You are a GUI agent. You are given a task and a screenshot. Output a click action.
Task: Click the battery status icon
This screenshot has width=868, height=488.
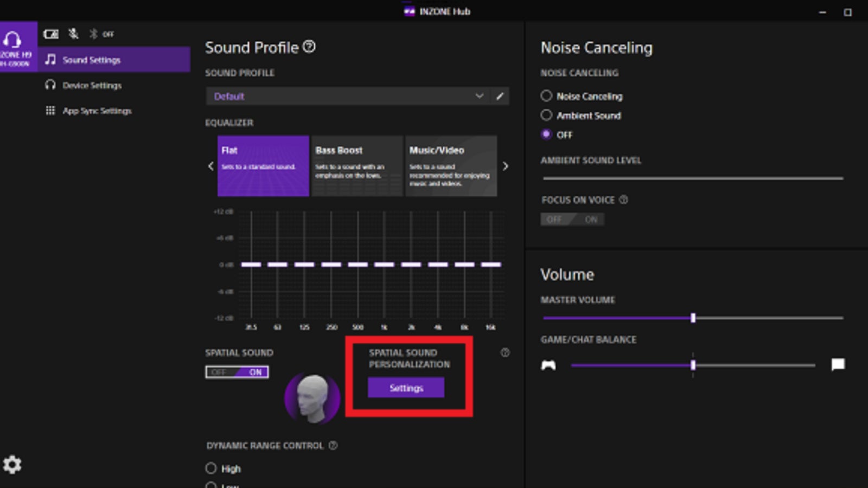(51, 34)
